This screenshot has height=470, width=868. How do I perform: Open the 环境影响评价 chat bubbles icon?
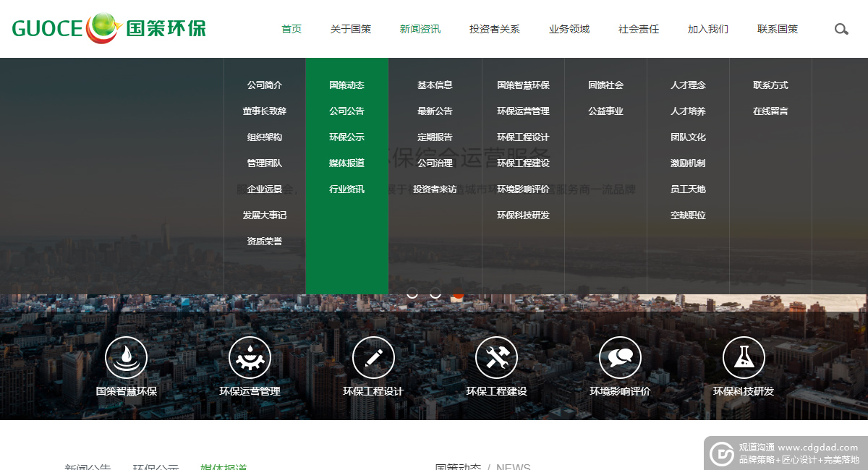point(620,357)
